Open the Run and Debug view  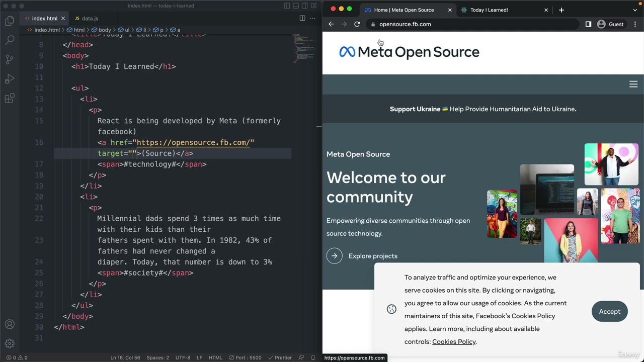pos(10,79)
